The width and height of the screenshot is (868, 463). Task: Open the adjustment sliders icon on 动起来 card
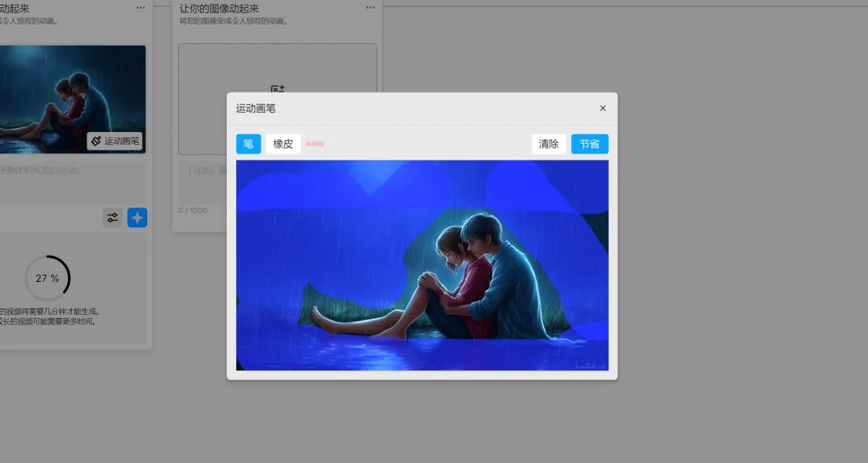click(x=113, y=218)
